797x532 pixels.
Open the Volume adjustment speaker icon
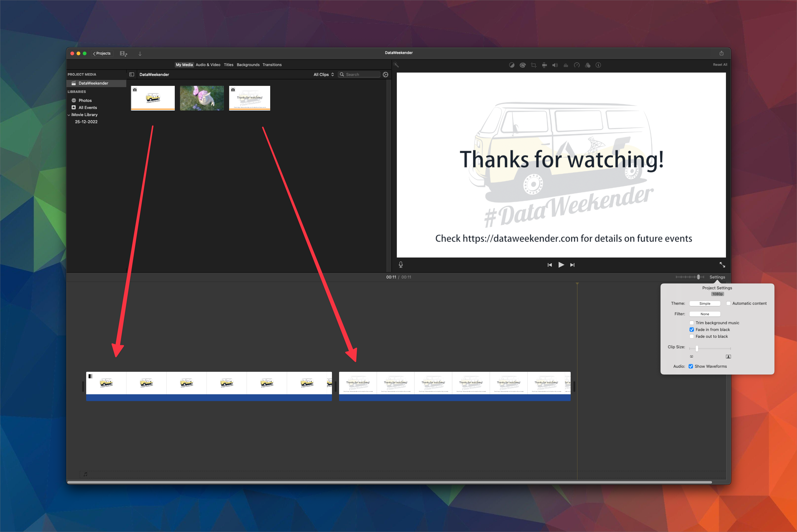(x=555, y=65)
